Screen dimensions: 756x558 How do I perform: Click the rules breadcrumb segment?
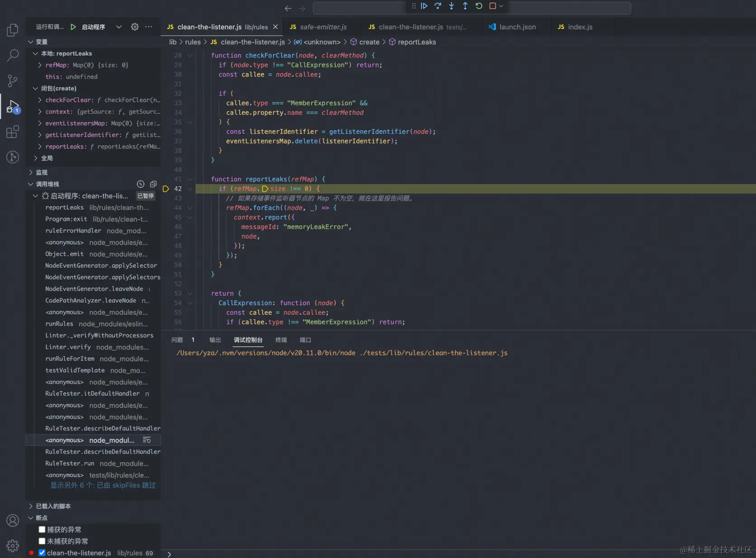point(193,42)
